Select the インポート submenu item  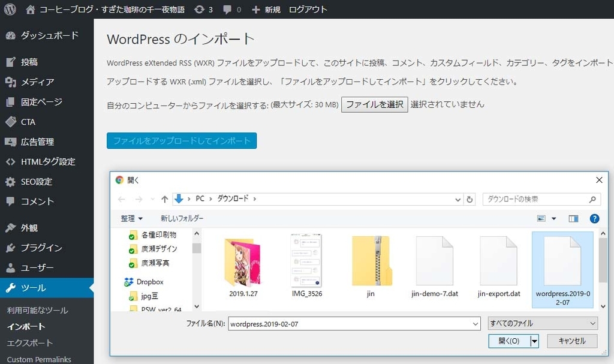(26, 326)
